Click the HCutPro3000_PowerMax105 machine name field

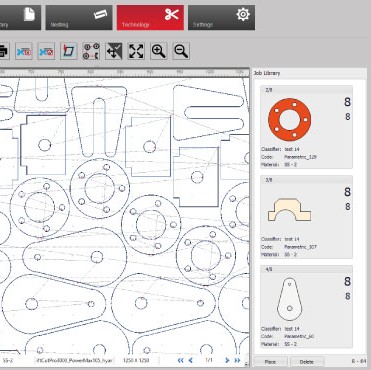[75, 360]
